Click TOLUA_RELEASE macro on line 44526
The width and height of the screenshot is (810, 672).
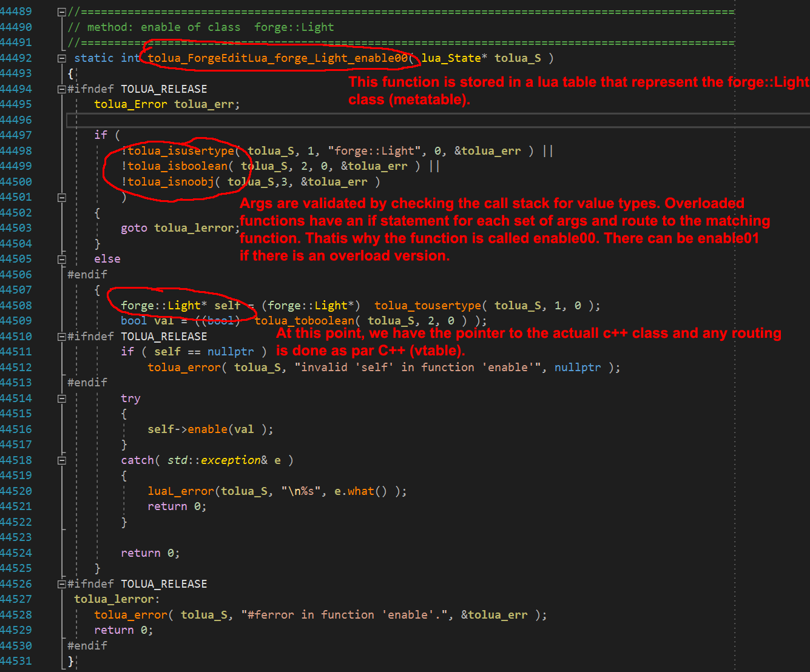[164, 584]
